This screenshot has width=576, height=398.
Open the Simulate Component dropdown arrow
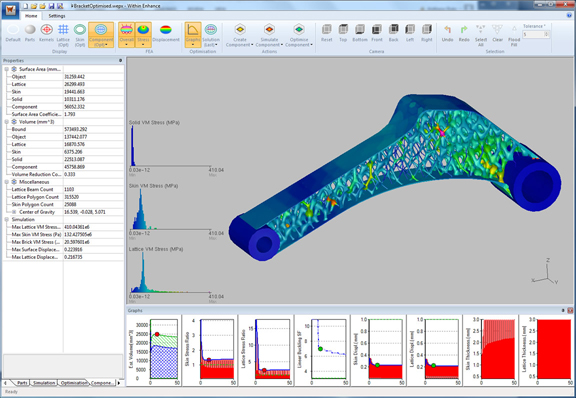pos(282,45)
